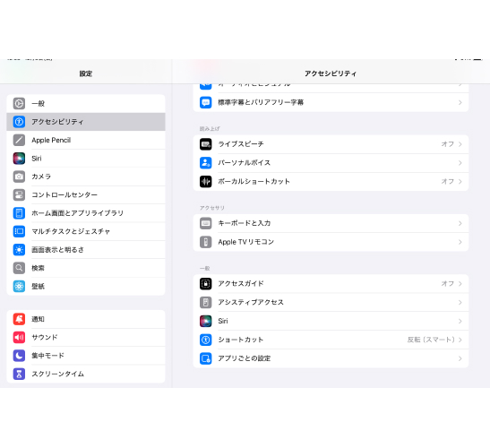
Task: Select 画面表示と明るさ in sidebar
Action: coord(86,250)
